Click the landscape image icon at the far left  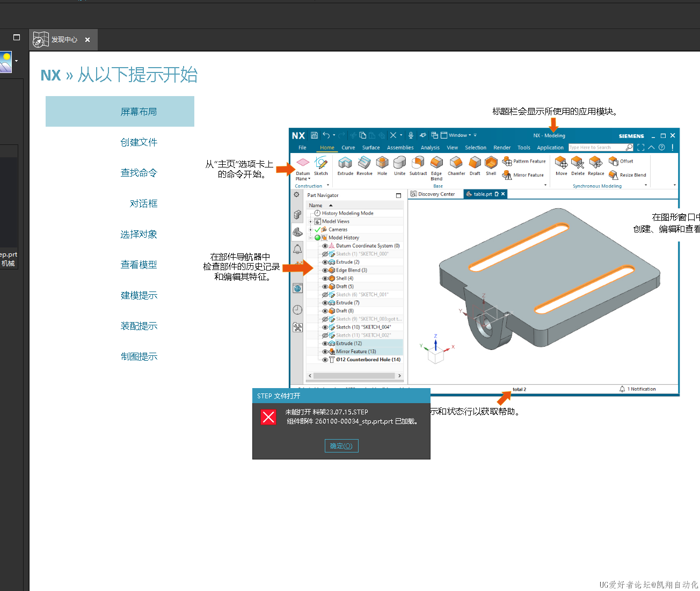click(5, 62)
